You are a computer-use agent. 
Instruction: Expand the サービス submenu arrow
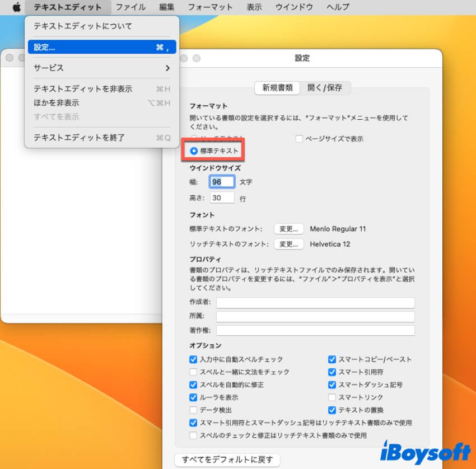(167, 68)
